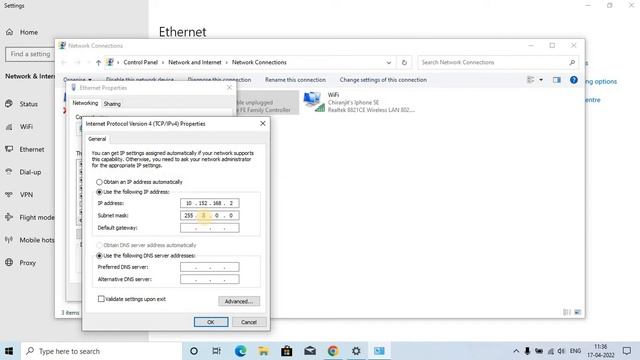Viewport: 640px width, 360px height.
Task: Launch Microsoft Edge from taskbar
Action: click(240, 351)
